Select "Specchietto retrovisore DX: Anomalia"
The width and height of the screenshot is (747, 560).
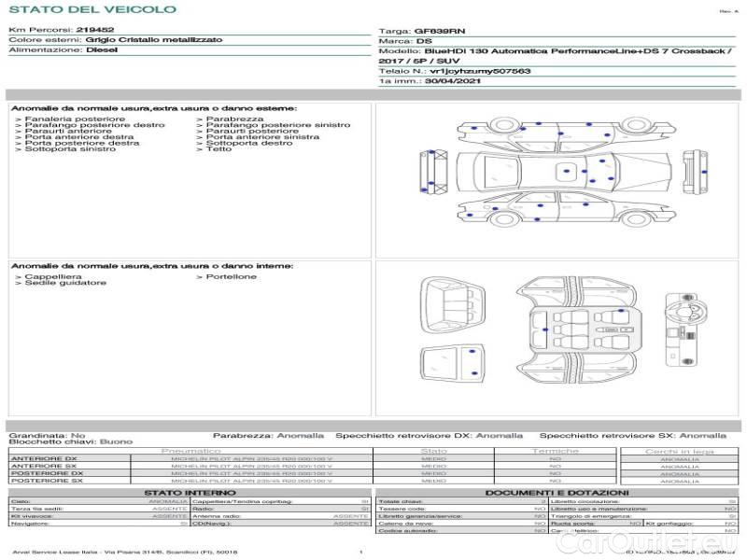tap(429, 436)
